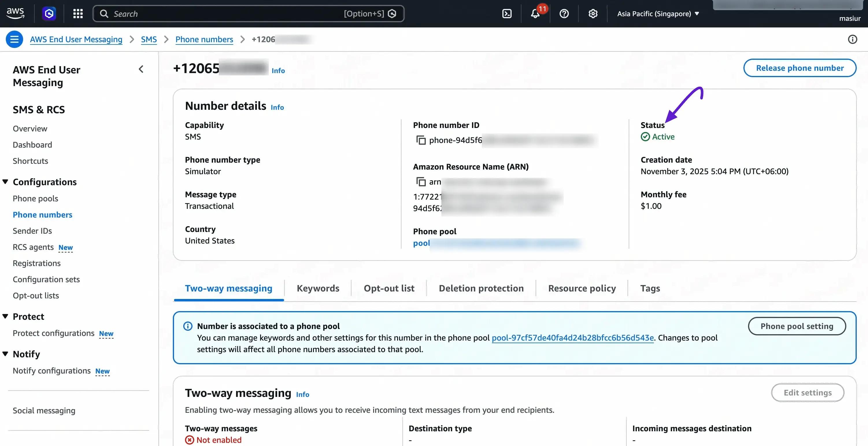The image size is (868, 446).
Task: Switch to Tags tab
Action: (x=650, y=288)
